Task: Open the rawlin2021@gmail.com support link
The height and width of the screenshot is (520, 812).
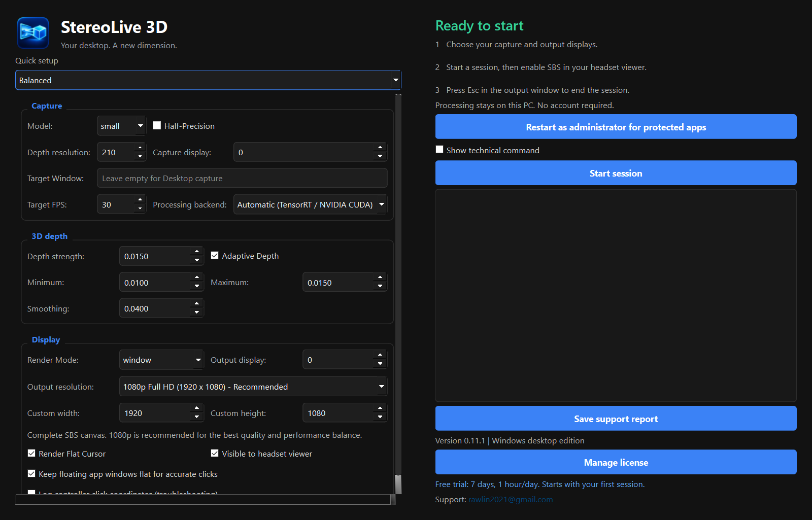Action: point(511,499)
